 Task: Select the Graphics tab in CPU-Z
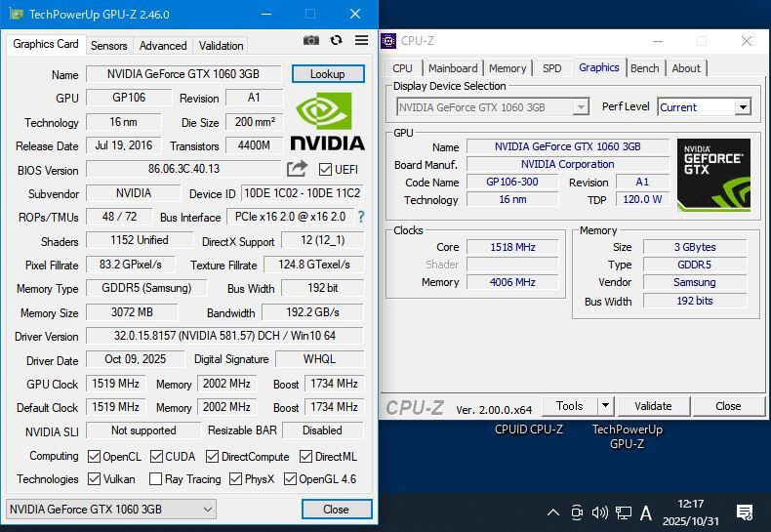point(599,67)
